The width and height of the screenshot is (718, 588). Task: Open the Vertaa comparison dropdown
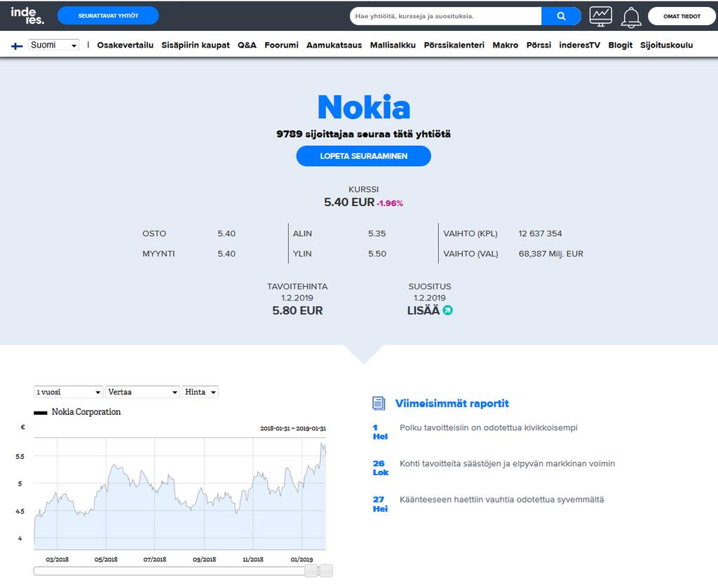coord(142,392)
